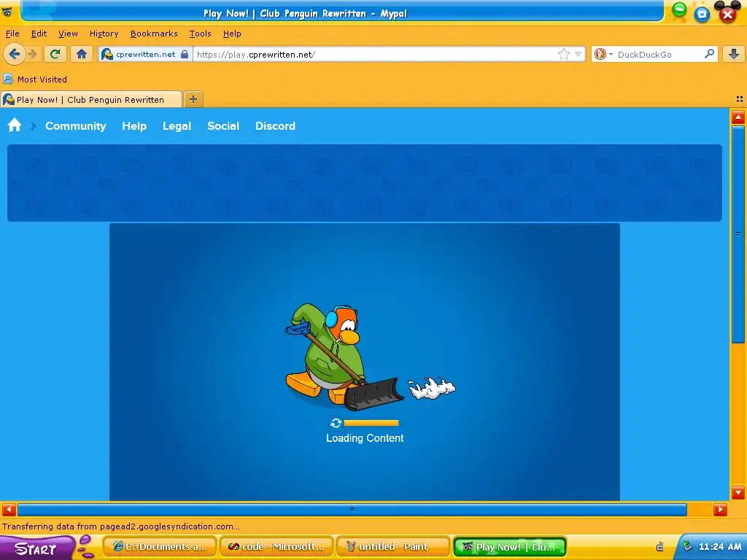Switch to C:\Documents a... taskbar window
This screenshot has width=747, height=560.
[x=160, y=547]
